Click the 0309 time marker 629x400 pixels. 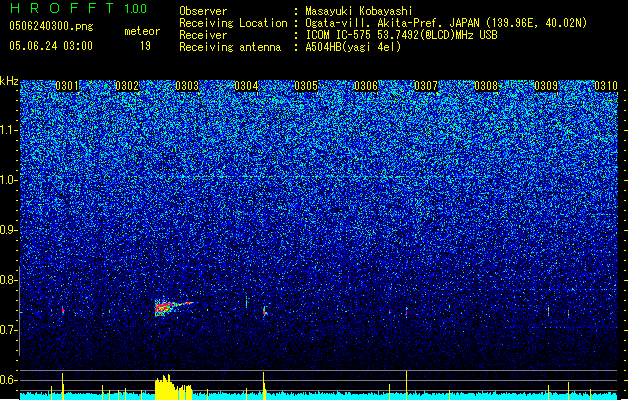point(546,86)
